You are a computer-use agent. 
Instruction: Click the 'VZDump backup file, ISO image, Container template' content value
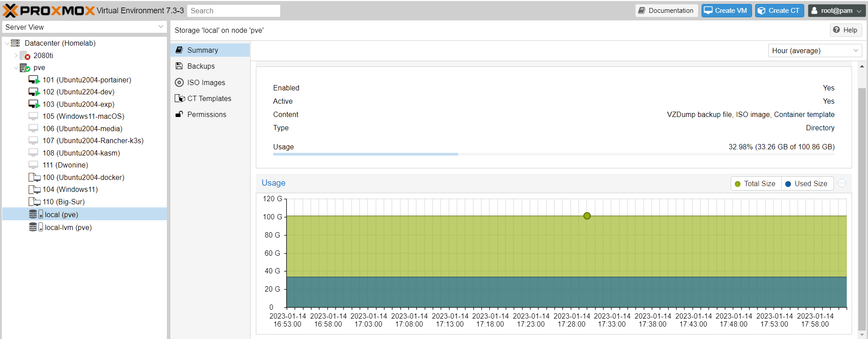(x=751, y=114)
